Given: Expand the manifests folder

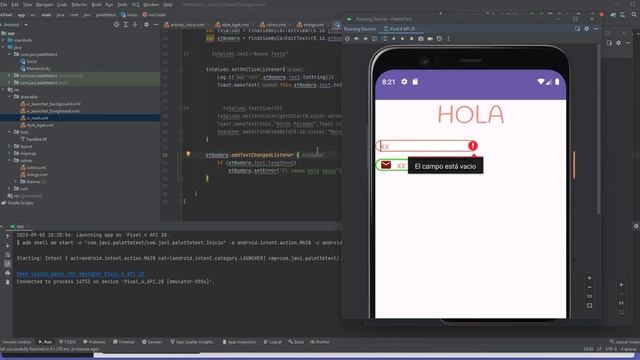Looking at the screenshot, I should 3,40.
